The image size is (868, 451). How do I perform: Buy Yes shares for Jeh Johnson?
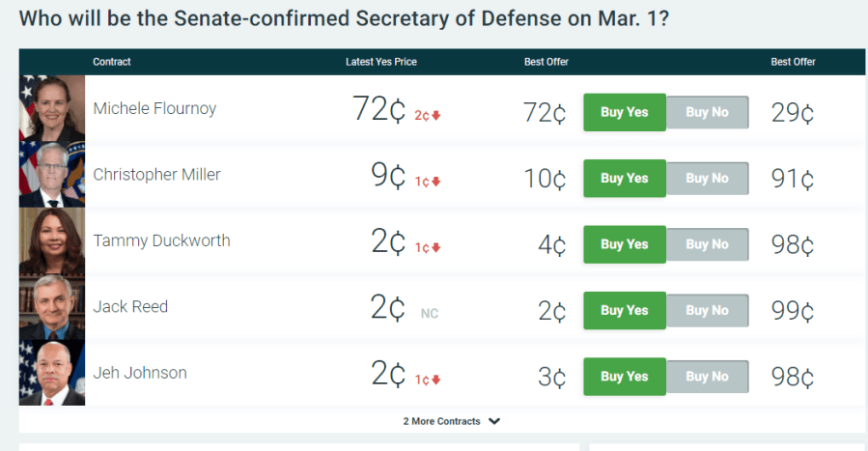tap(625, 377)
